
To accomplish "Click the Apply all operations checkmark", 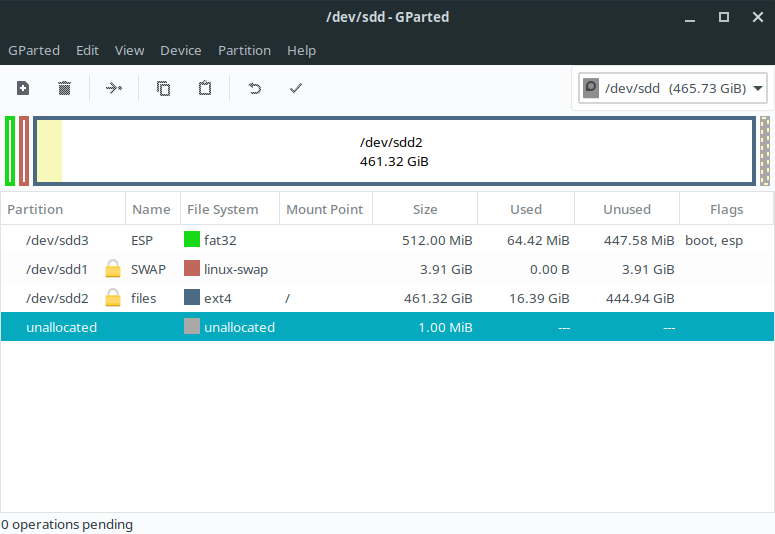I will (x=296, y=89).
